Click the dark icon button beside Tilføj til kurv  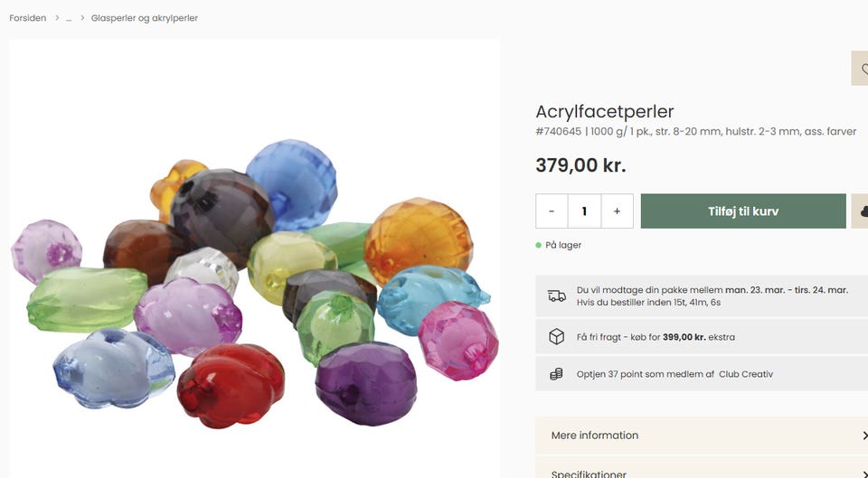pos(861,211)
